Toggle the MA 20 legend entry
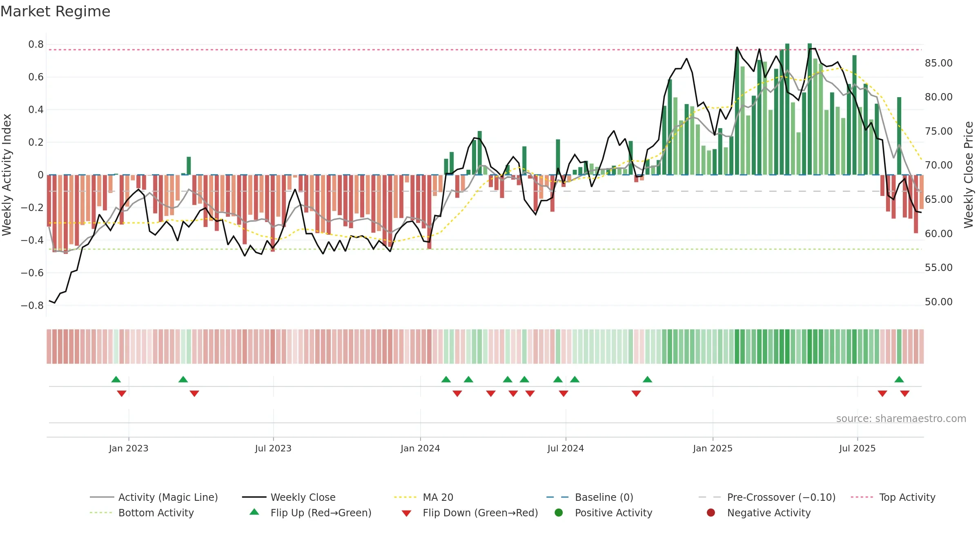Viewport: 980px width, 551px height. 423,497
